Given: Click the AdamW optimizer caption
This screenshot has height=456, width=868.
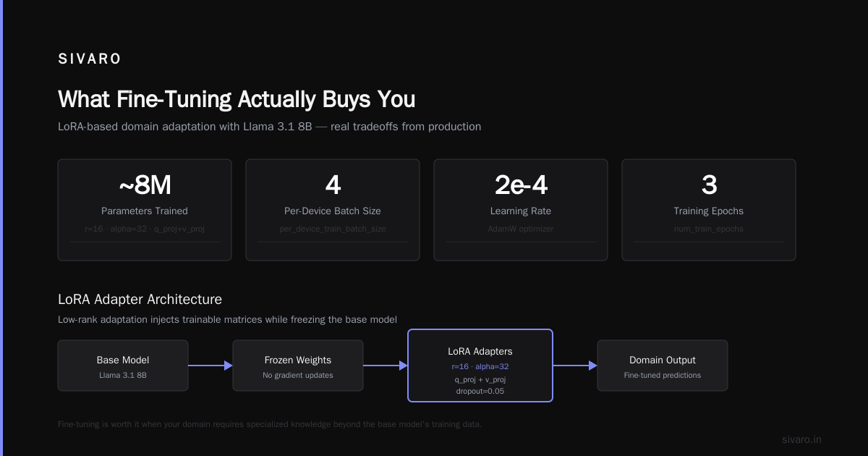Looking at the screenshot, I should [x=521, y=229].
